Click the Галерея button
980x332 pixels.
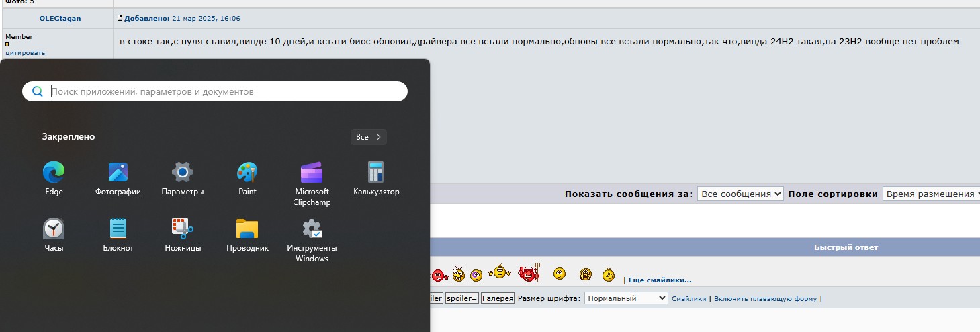498,298
